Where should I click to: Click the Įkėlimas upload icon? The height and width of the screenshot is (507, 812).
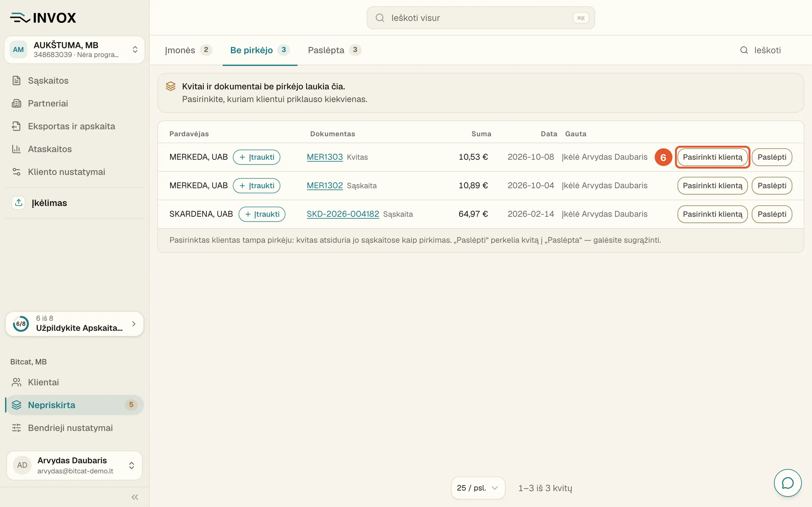pos(19,202)
